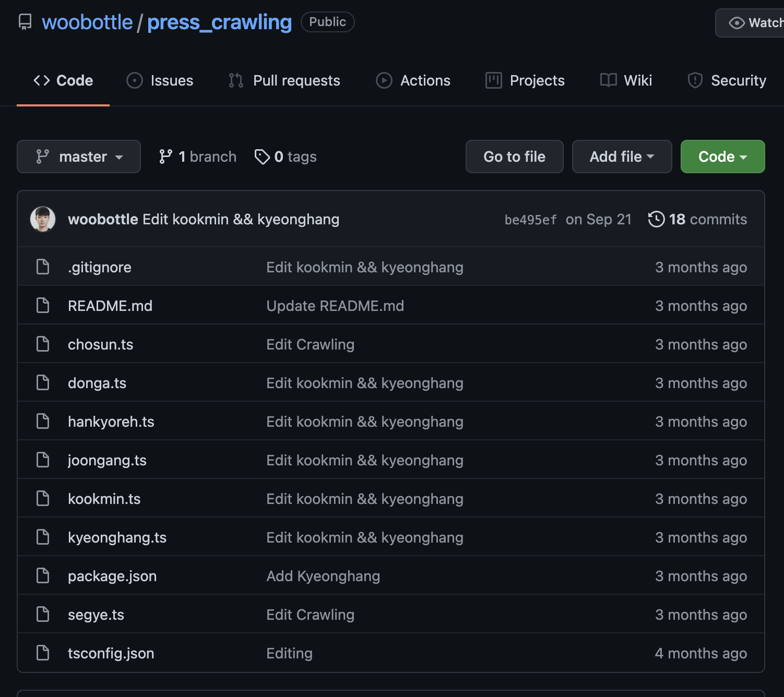Image resolution: width=784 pixels, height=697 pixels.
Task: Open kyeonghang.ts file
Action: [117, 537]
